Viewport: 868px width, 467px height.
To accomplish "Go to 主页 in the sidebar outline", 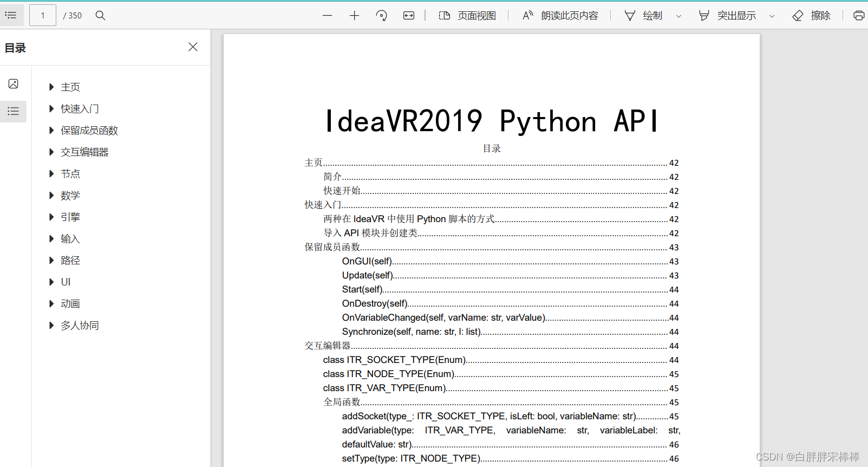I will pos(70,87).
